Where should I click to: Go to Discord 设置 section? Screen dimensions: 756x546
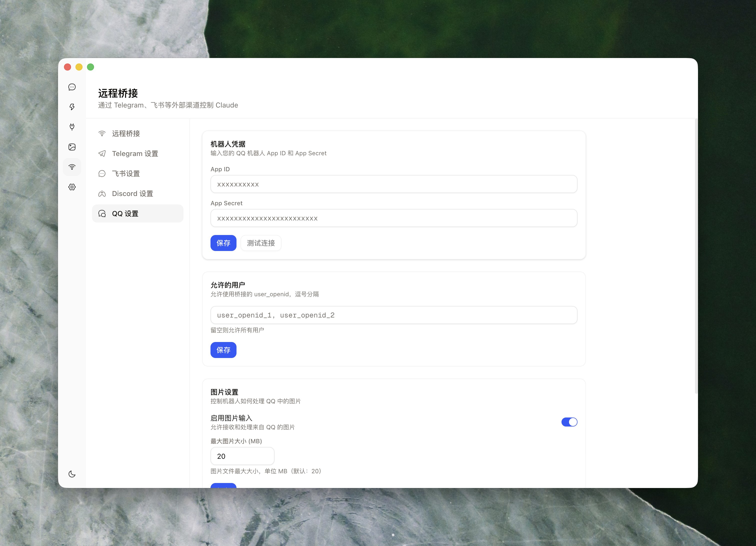coord(132,194)
